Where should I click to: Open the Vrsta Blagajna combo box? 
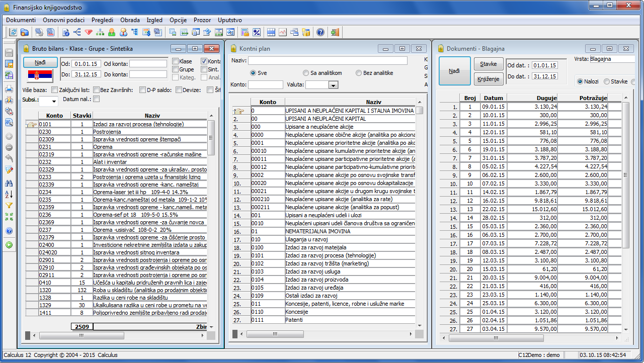[612, 59]
